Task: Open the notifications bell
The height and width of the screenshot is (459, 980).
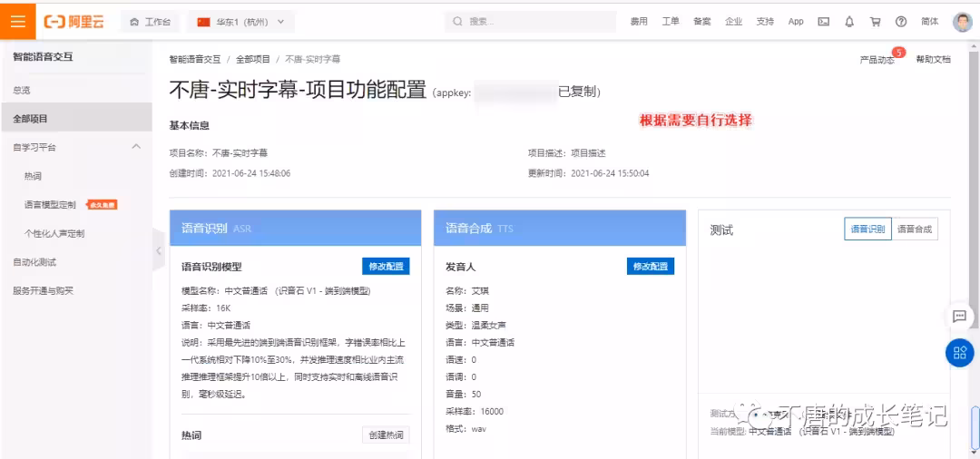Action: [849, 22]
